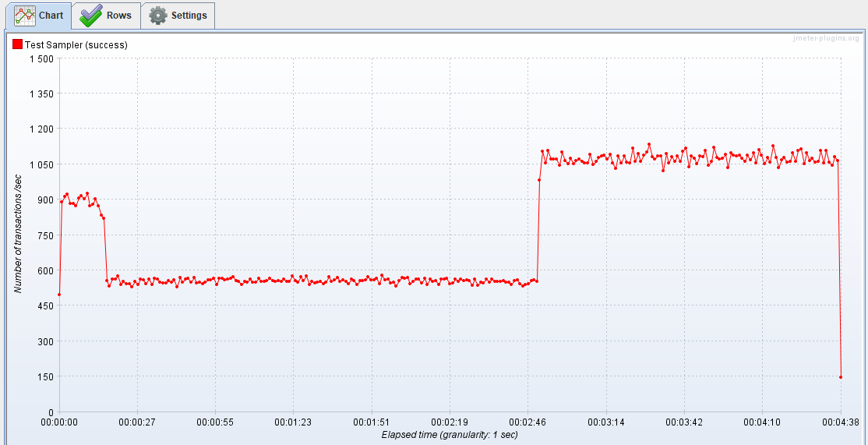Click the '00:04:10' time axis label
Viewport: 868px width, 445px height.
coord(763,422)
